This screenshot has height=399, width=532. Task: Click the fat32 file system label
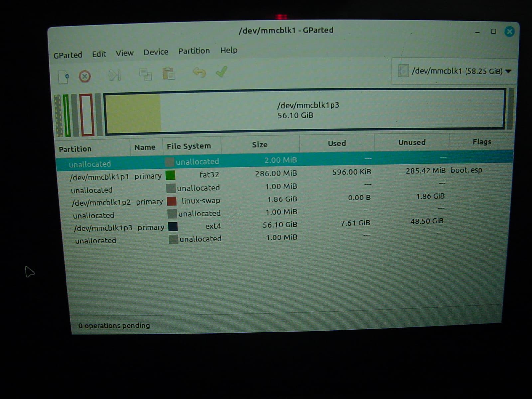pyautogui.click(x=209, y=174)
